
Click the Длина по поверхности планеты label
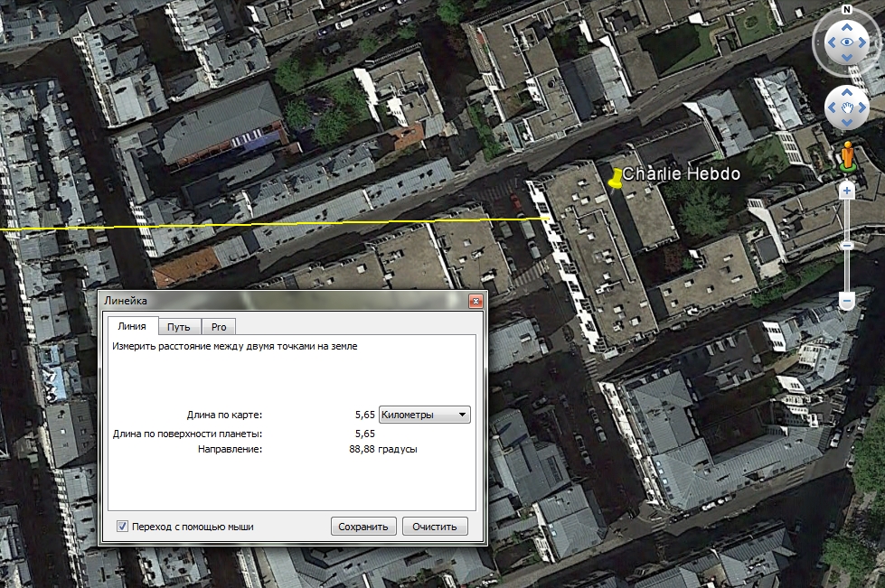click(187, 434)
